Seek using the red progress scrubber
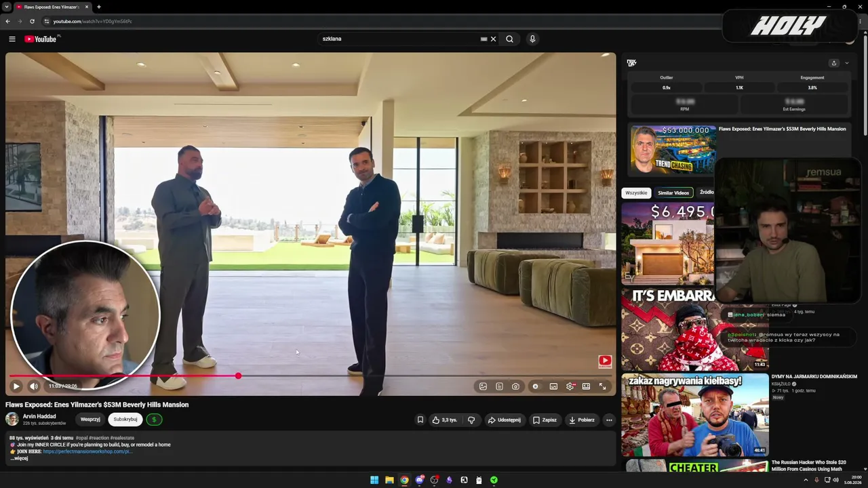The width and height of the screenshot is (868, 488). 238,375
